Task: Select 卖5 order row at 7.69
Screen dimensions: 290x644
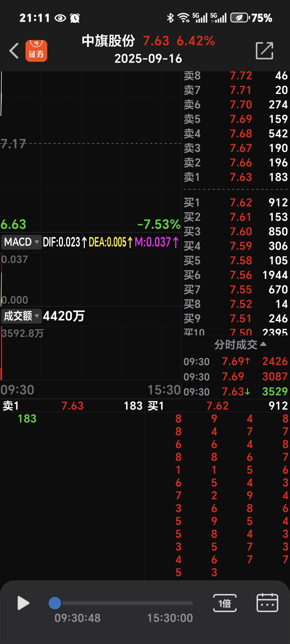Action: pos(235,119)
